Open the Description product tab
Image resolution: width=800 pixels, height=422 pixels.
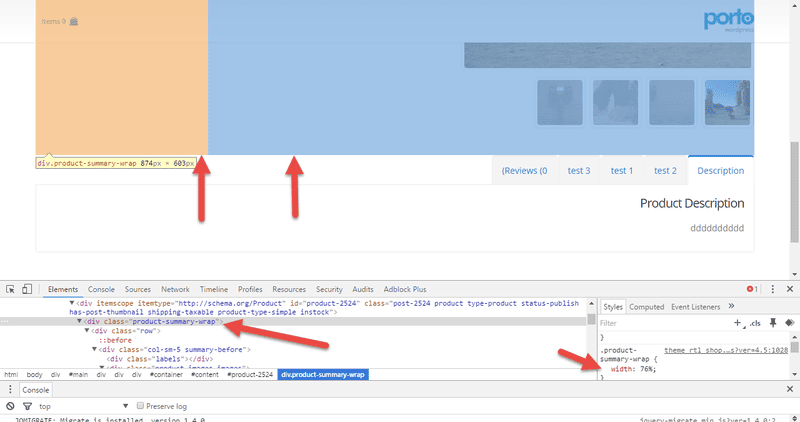(720, 170)
